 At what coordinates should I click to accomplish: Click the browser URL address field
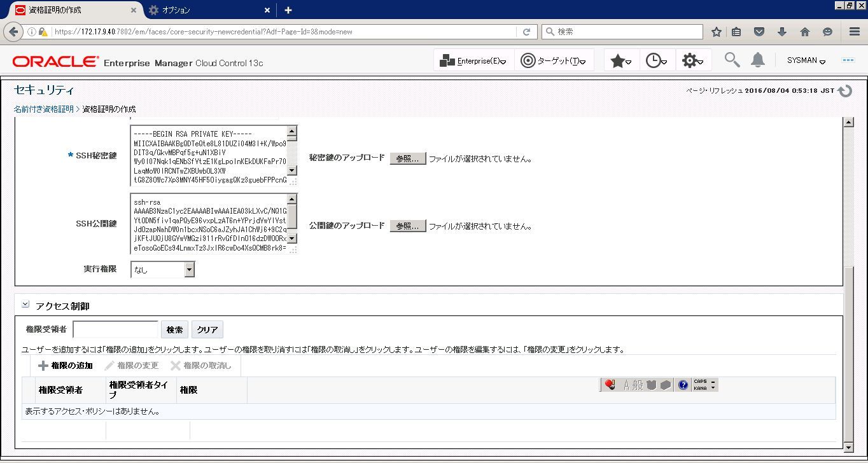tap(283, 31)
